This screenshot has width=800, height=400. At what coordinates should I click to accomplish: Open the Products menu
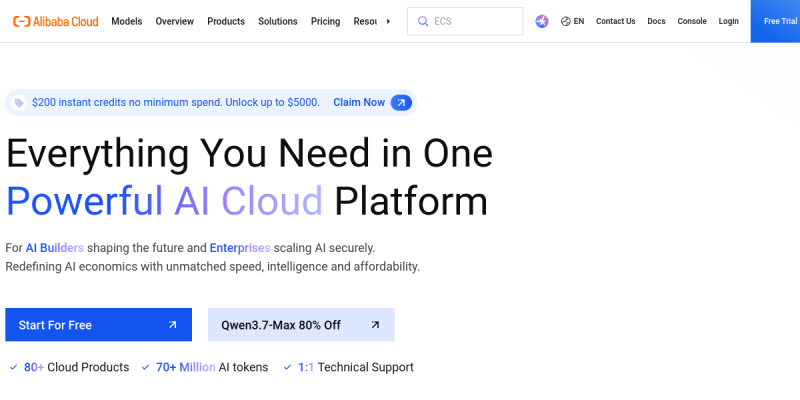click(x=226, y=21)
